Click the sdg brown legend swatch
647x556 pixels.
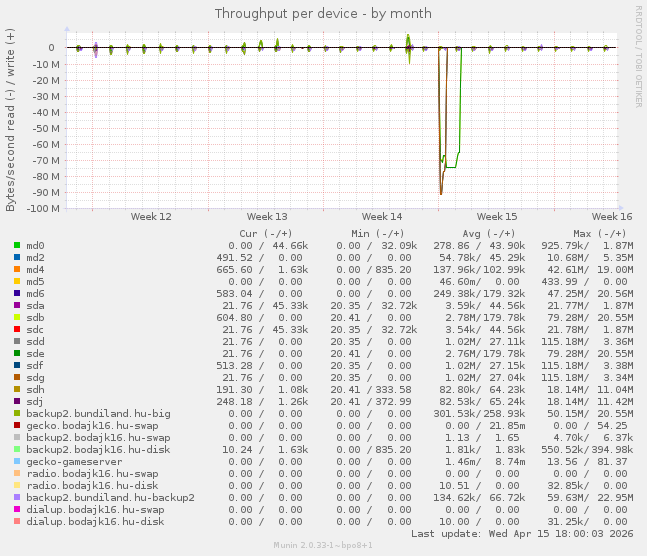[17, 377]
